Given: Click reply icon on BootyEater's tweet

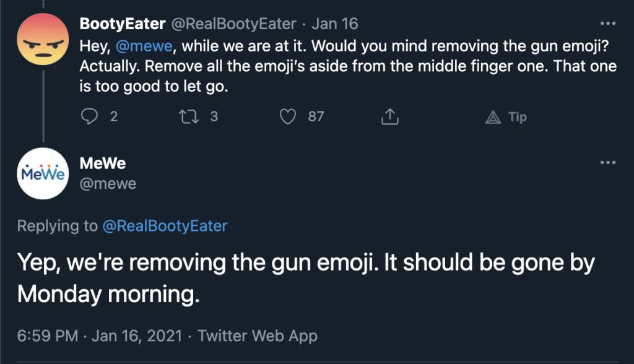Looking at the screenshot, I should click(89, 116).
